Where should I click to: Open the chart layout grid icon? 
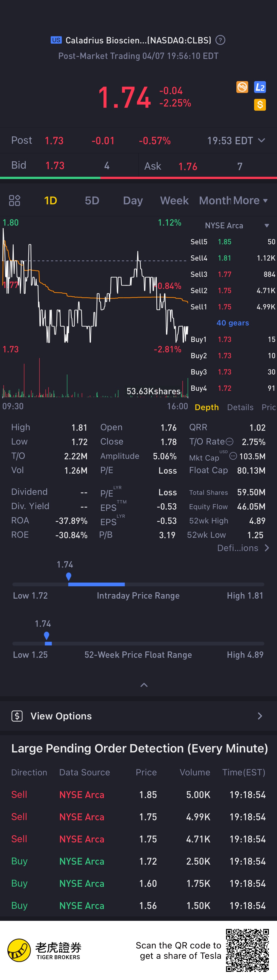[15, 200]
